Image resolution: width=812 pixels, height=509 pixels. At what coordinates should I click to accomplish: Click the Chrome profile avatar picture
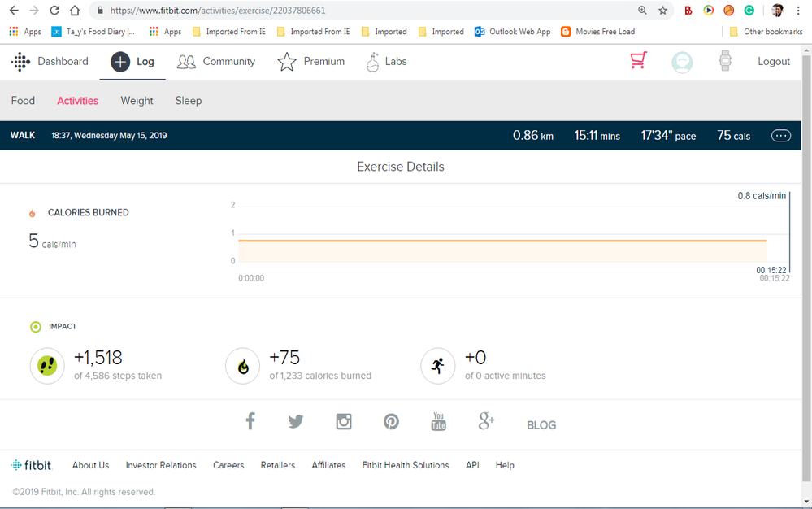pos(777,11)
